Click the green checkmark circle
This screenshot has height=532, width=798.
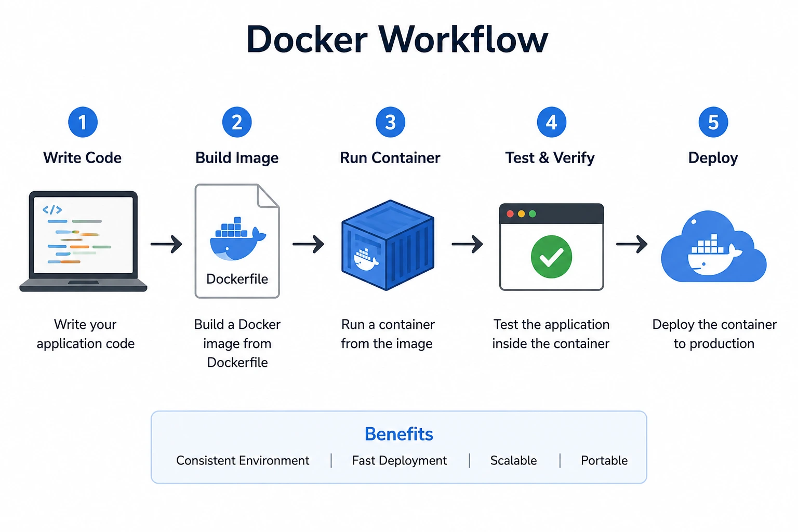[x=552, y=257]
